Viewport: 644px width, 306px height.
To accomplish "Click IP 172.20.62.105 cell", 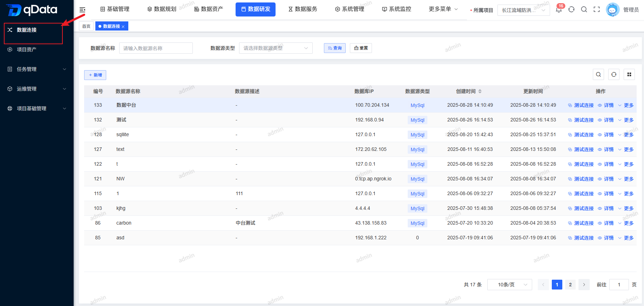I will 371,149.
